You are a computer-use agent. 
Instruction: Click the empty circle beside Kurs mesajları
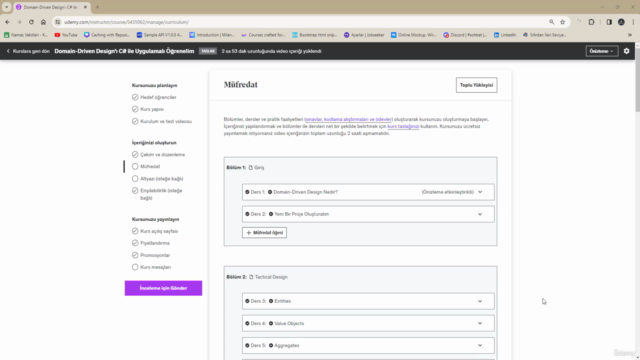(x=135, y=267)
